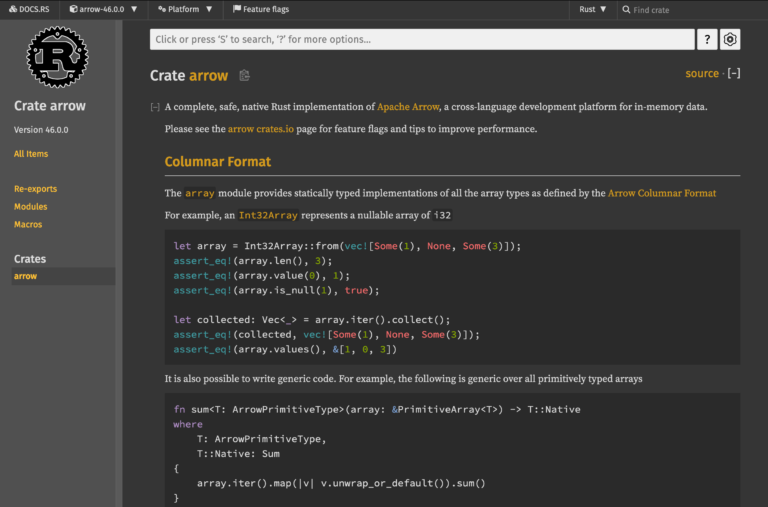Expand the Rust dropdown menu

[x=593, y=9]
